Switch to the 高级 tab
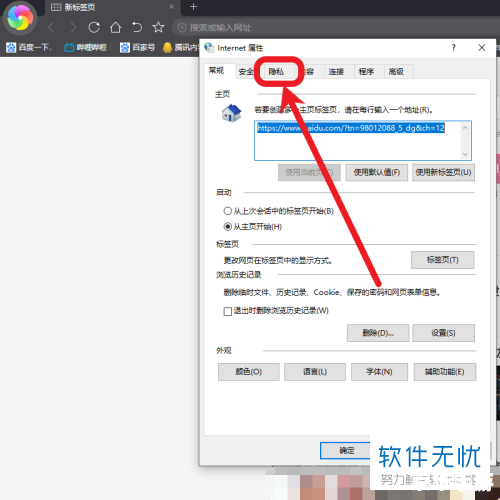This screenshot has height=500, width=500. pyautogui.click(x=396, y=71)
